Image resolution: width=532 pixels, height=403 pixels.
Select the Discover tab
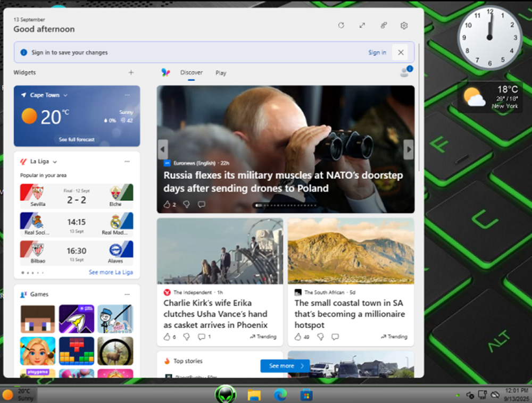pos(191,73)
